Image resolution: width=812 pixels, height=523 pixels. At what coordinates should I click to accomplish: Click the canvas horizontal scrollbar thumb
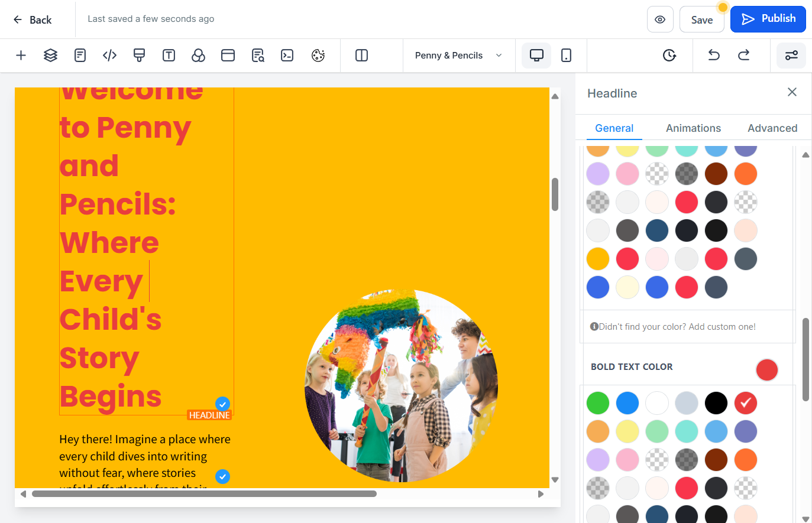point(204,494)
